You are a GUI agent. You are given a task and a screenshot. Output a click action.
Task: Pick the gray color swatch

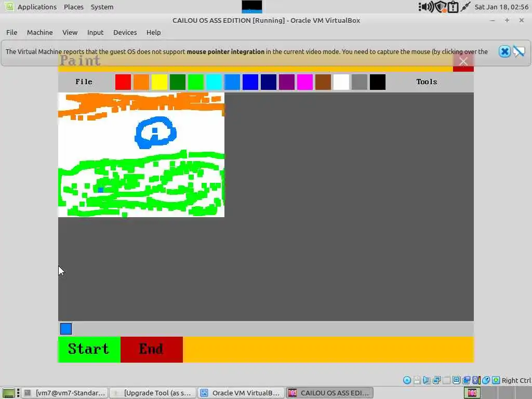(360, 82)
